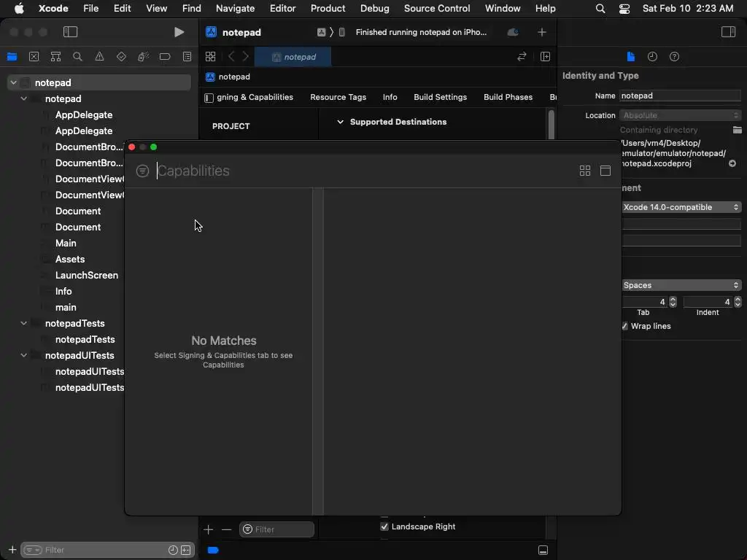Toggle the Landscape Right checkbox
Image resolution: width=747 pixels, height=560 pixels.
[x=384, y=526]
